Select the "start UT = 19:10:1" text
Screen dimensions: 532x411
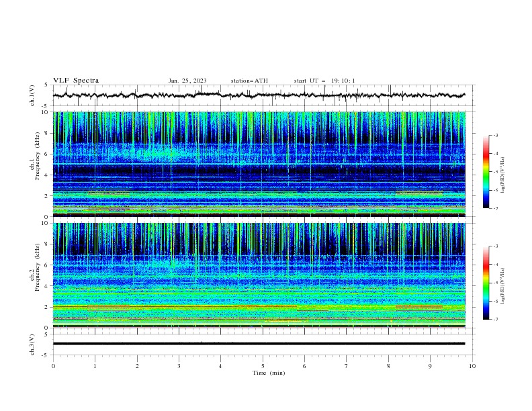324,81
